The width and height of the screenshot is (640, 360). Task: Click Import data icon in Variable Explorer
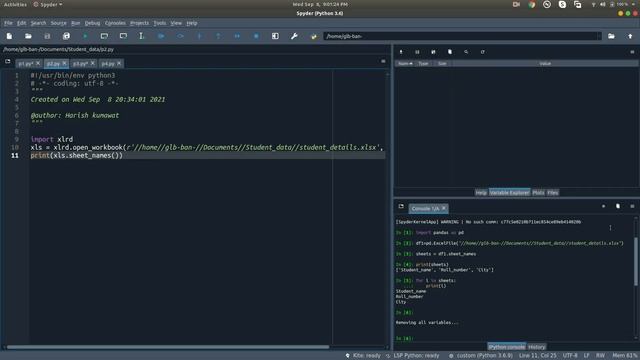click(x=401, y=52)
